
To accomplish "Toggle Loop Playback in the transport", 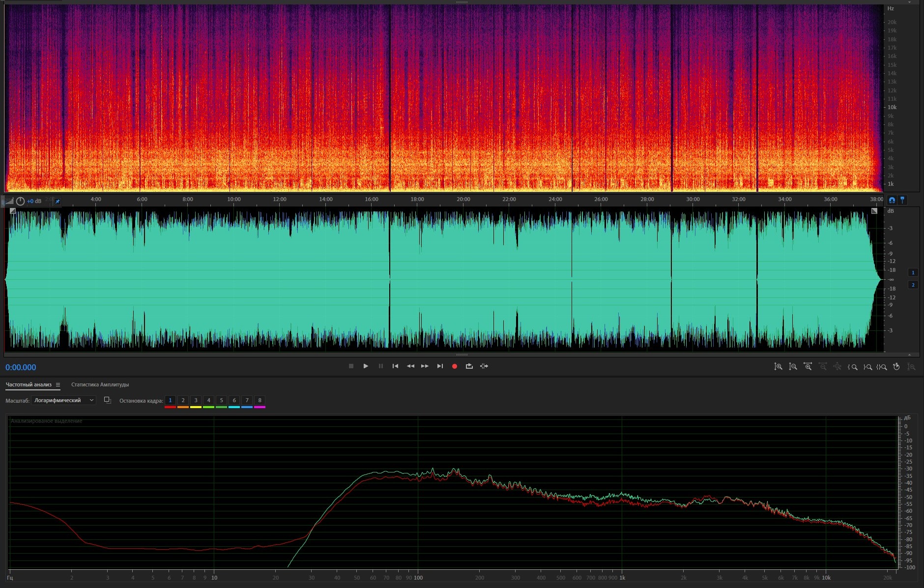I will point(469,366).
